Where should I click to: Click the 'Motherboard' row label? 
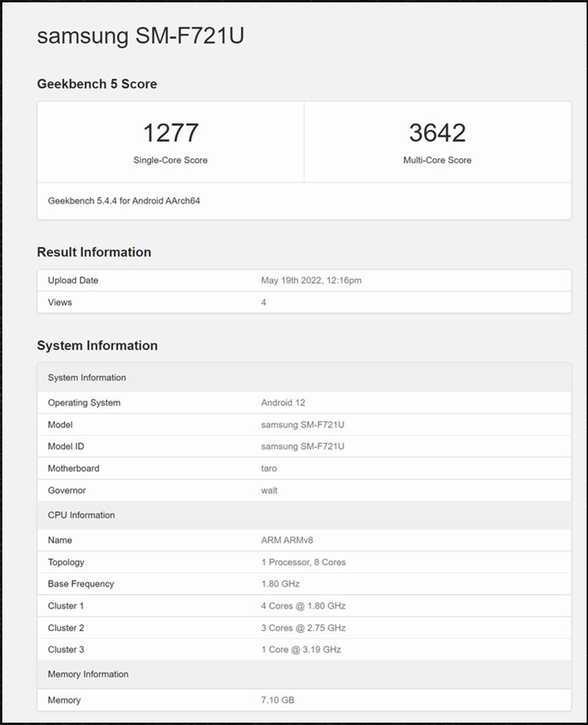coord(73,468)
